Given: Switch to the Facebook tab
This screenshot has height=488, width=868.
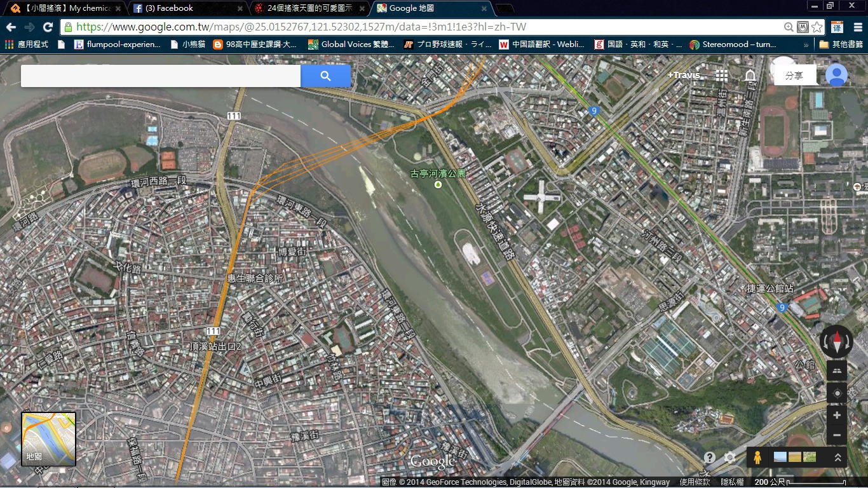Looking at the screenshot, I should coord(188,8).
